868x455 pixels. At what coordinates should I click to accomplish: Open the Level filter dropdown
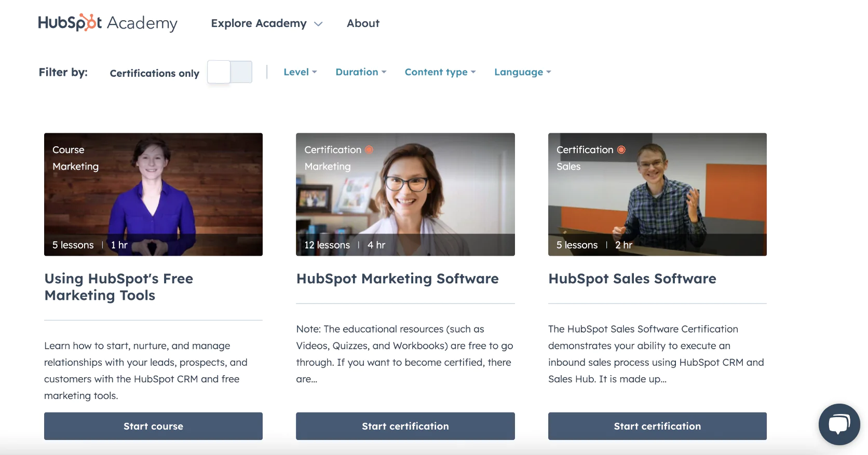tap(300, 72)
